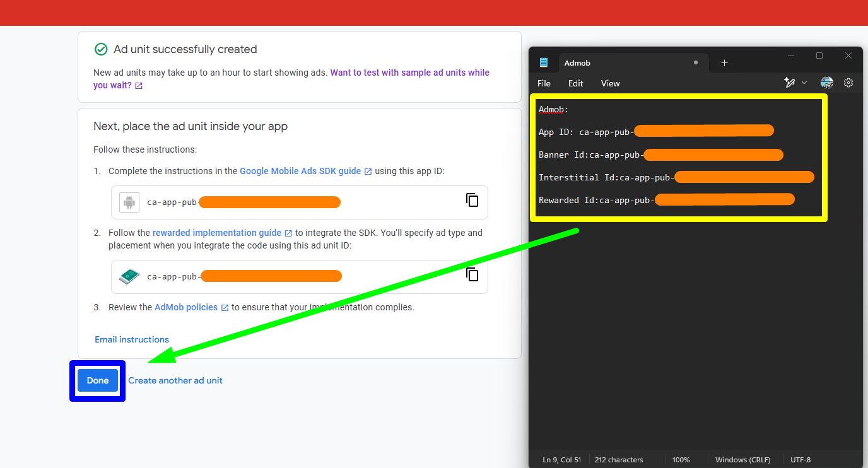Open the rewarded implementation guide link

pos(217,233)
